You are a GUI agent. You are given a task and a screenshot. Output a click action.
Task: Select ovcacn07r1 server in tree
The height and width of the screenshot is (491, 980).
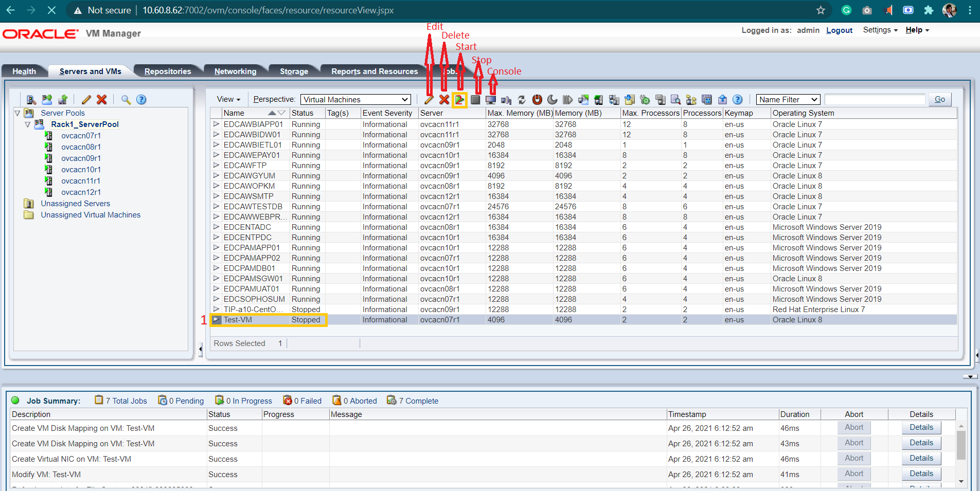click(81, 136)
